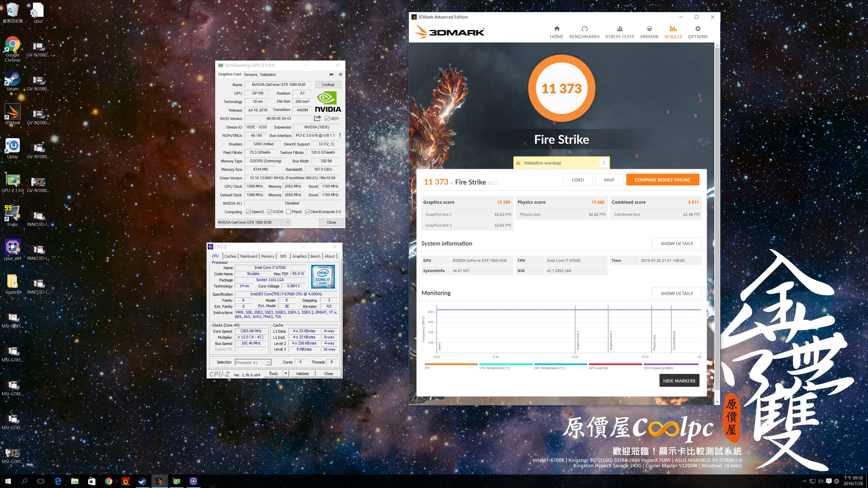Click the taskbar volume speaker icon
Viewport: 868px width, 488px height.
point(821,481)
